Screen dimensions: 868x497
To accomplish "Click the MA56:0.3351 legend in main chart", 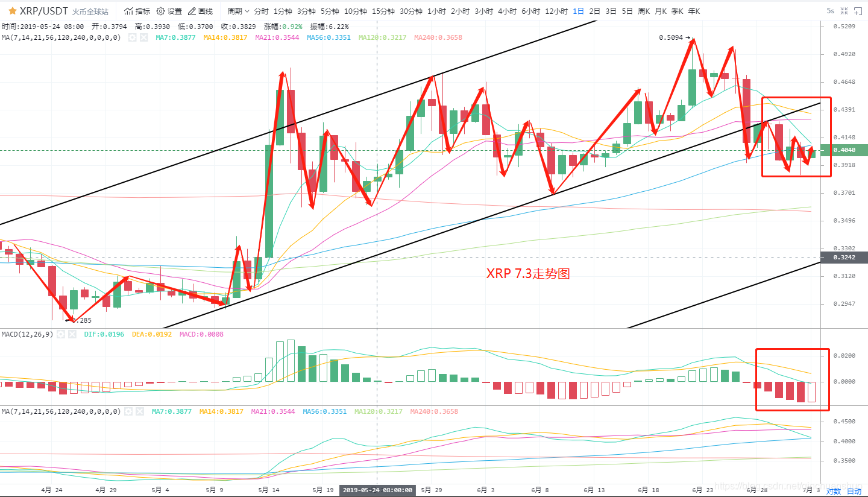I will point(329,37).
